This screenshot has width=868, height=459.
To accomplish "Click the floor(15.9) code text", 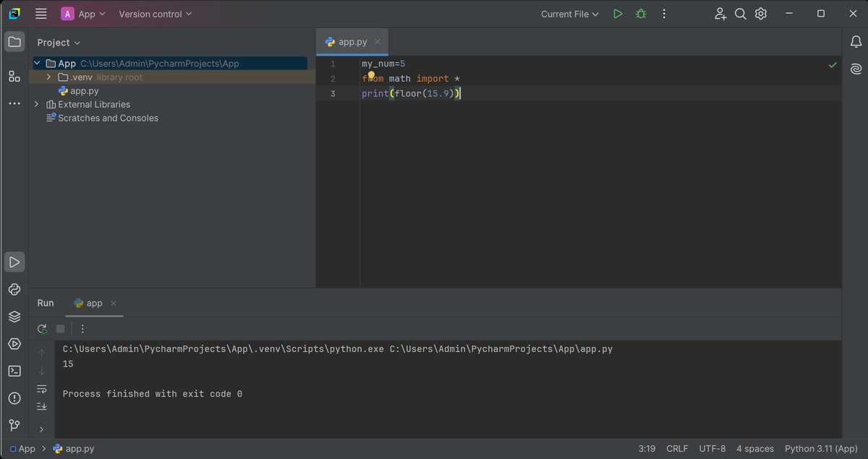I will 424,94.
